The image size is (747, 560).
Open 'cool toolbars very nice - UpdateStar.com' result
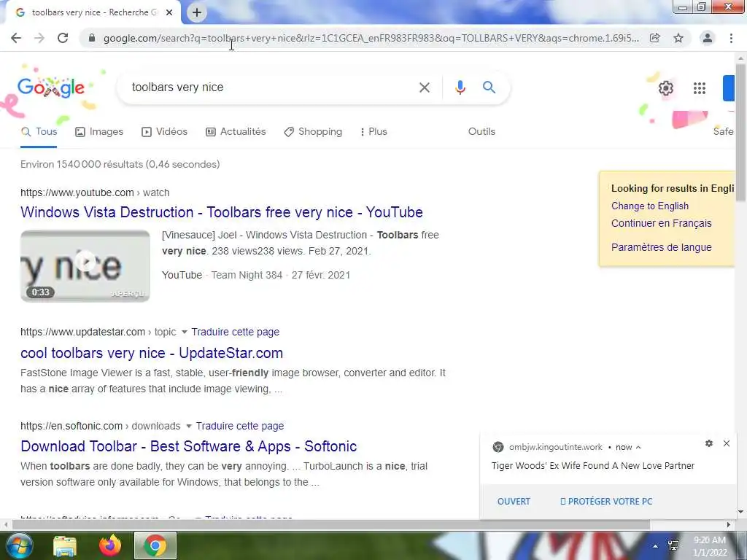point(152,354)
